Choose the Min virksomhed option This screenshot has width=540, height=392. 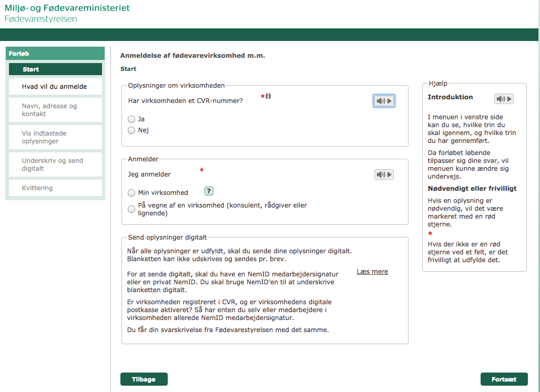131,193
